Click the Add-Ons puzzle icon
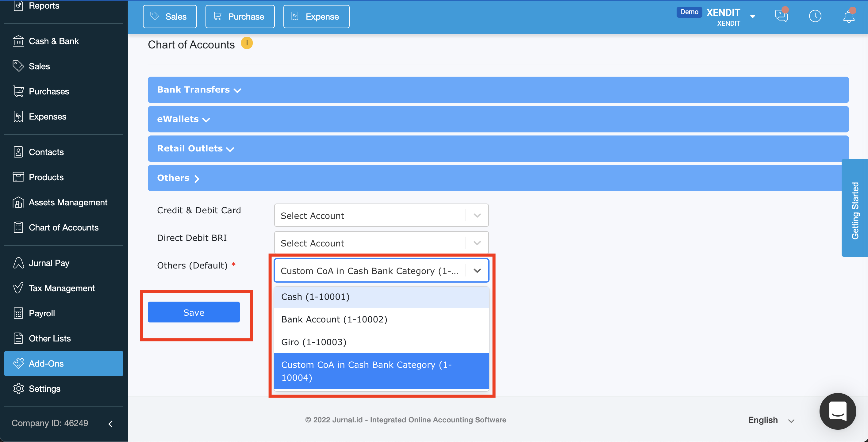This screenshot has width=868, height=442. click(x=18, y=364)
